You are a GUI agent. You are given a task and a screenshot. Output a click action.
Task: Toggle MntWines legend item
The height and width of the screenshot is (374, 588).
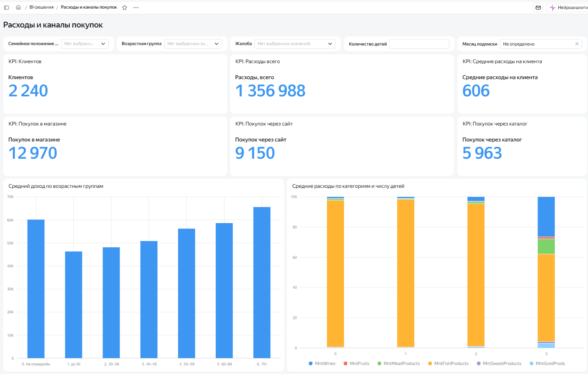(322, 363)
